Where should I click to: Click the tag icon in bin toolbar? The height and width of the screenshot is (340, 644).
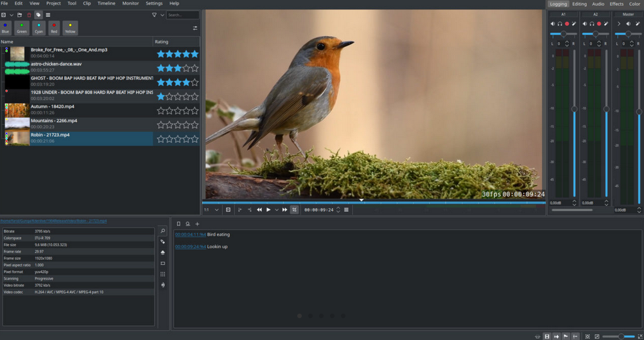[x=39, y=15]
